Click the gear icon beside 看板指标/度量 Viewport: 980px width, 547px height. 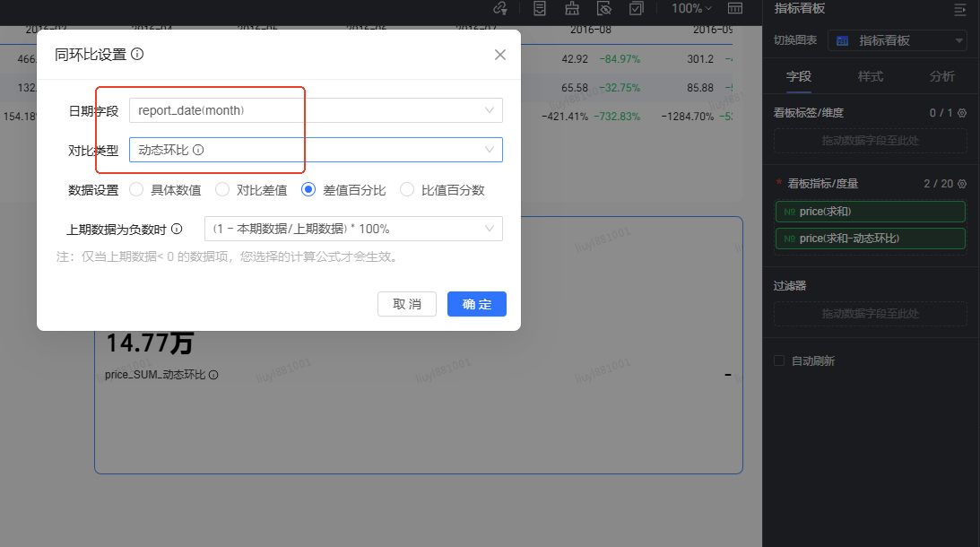(962, 183)
